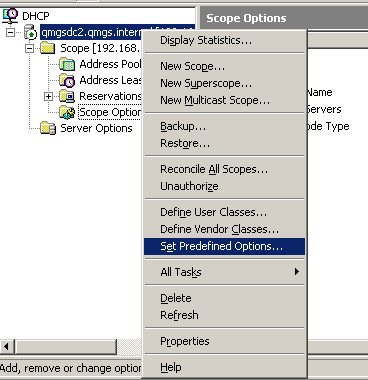Choose Reconcile All Scopes
Viewport: 368px width, 380px height.
point(225,169)
